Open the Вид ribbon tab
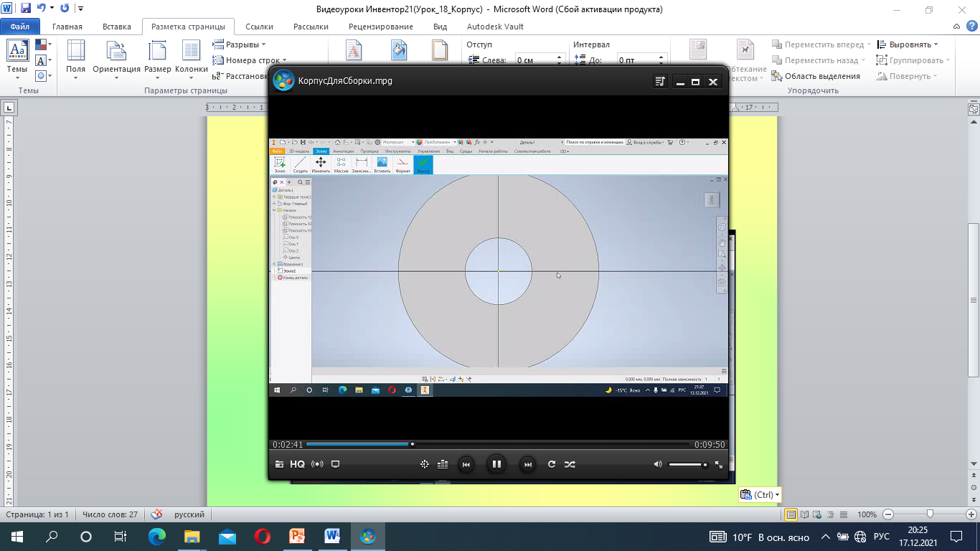This screenshot has width=980, height=551. [x=440, y=27]
